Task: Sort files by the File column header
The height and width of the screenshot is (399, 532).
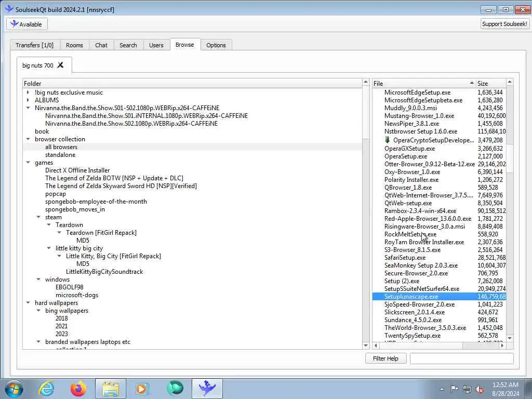Action: [424, 84]
